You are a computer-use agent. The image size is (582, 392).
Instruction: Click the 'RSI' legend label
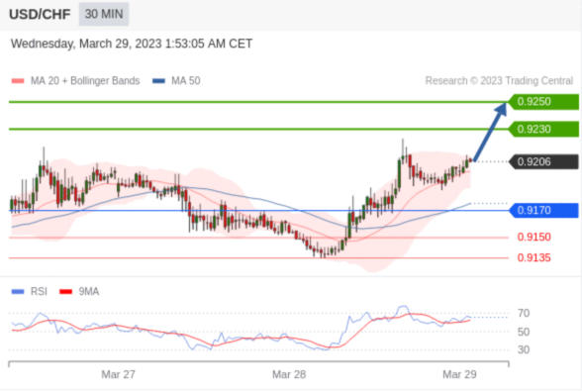tap(39, 292)
